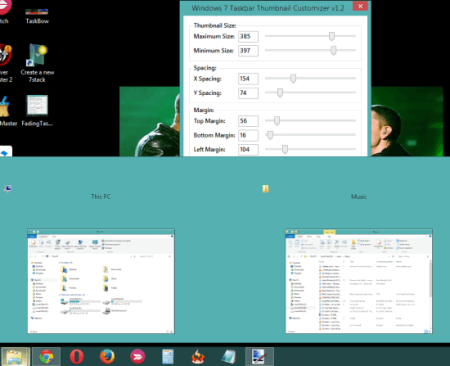Launch Google Chrome from taskbar

click(x=46, y=357)
